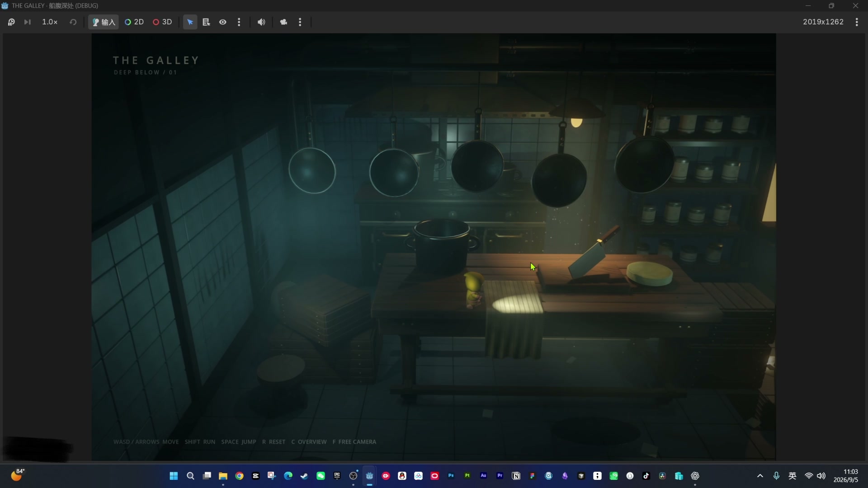
Task: Toggle selection visibility eye icon
Action: (x=223, y=22)
